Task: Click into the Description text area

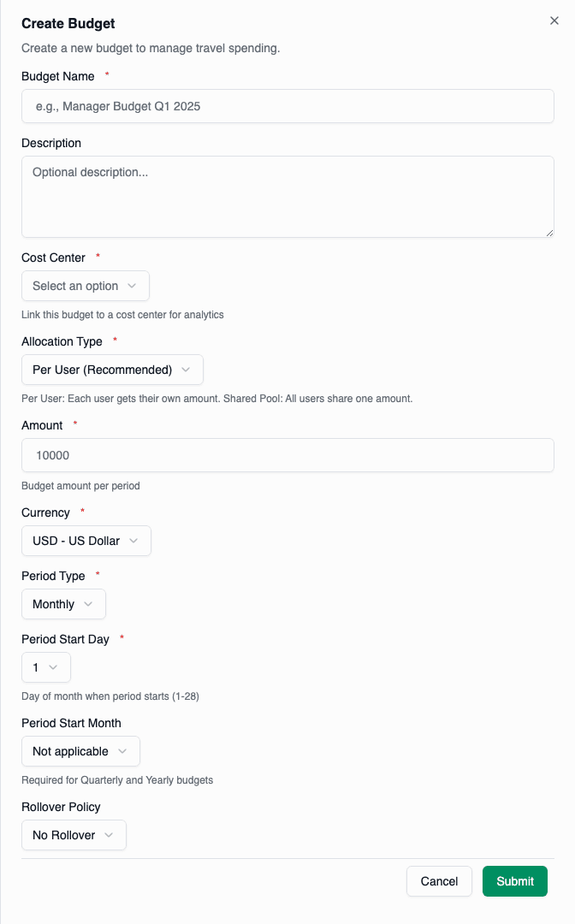Action: click(287, 196)
